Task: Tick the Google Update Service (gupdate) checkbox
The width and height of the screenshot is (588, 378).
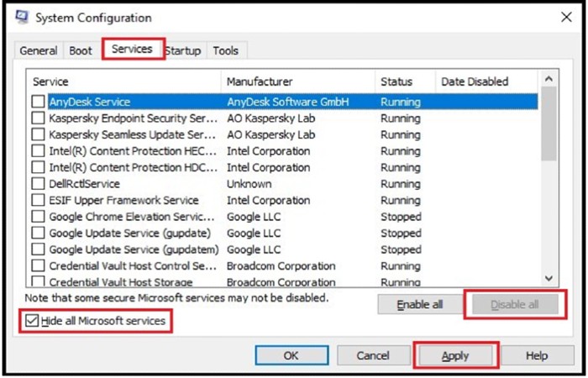Action: [x=38, y=233]
